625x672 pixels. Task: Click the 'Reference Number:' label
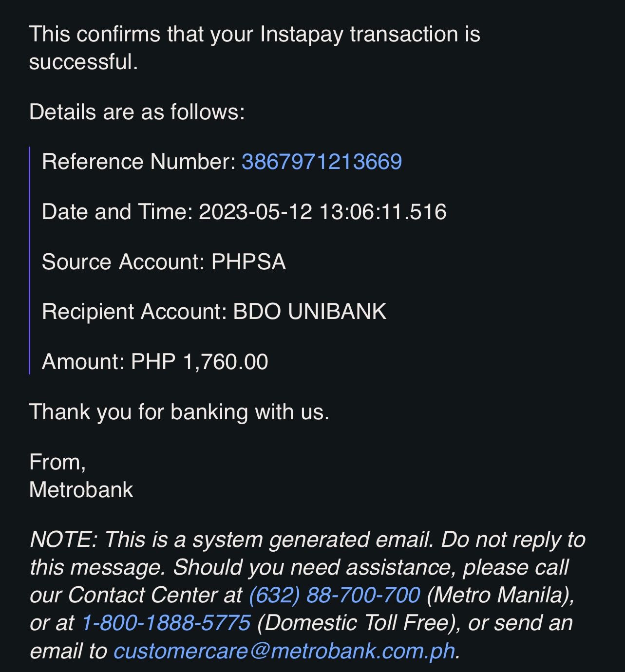click(x=139, y=162)
